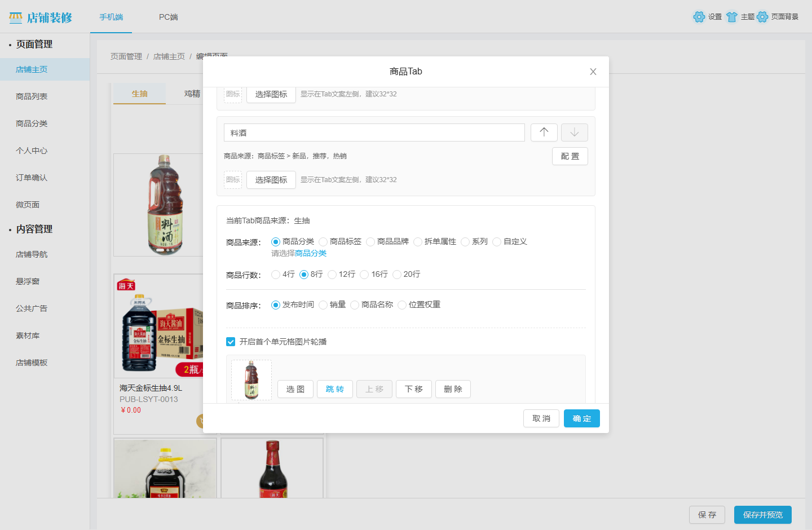
Task: Click the 店铺装修 shop logo icon
Action: (x=16, y=17)
